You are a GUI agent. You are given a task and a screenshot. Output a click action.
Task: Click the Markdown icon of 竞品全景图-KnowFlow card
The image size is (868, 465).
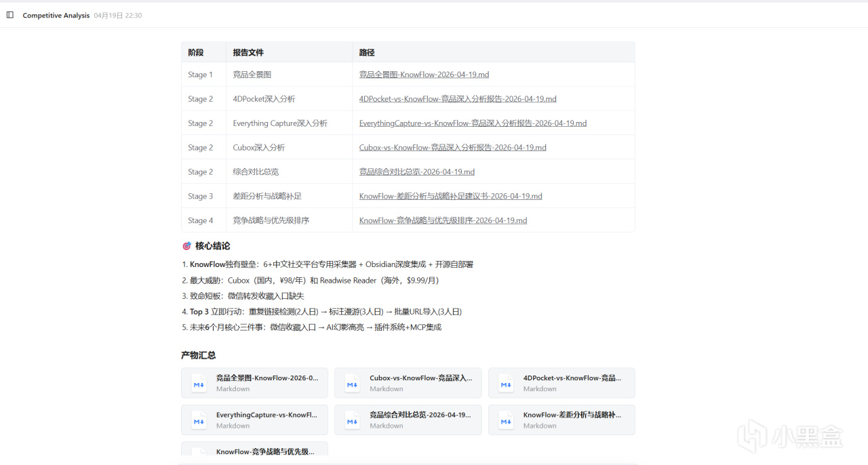tap(199, 383)
